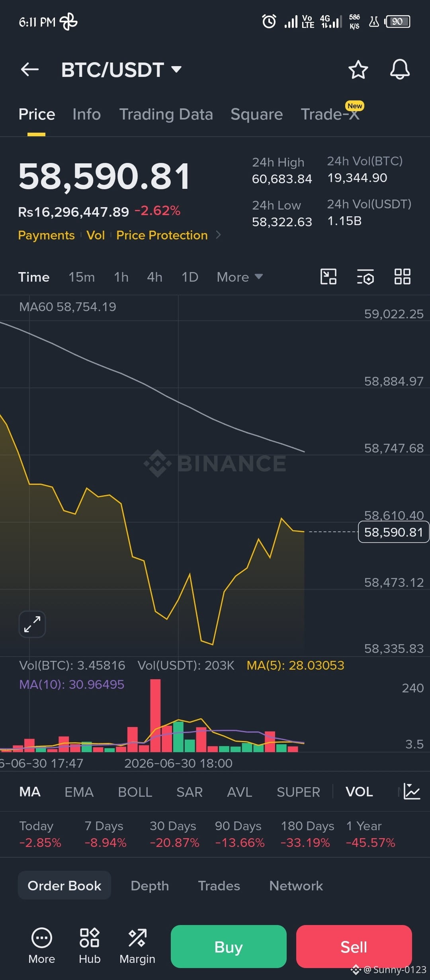The width and height of the screenshot is (430, 980).
Task: Select the 4h interval
Action: [154, 277]
